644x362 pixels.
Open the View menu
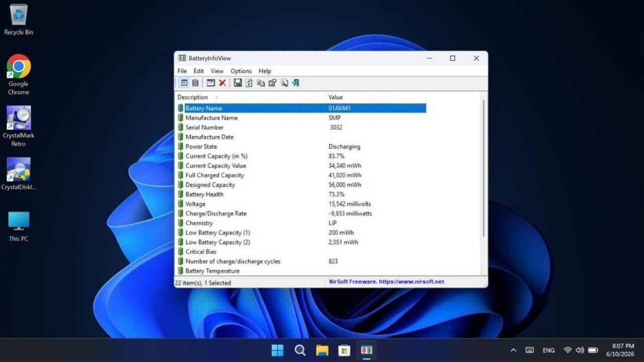point(217,71)
